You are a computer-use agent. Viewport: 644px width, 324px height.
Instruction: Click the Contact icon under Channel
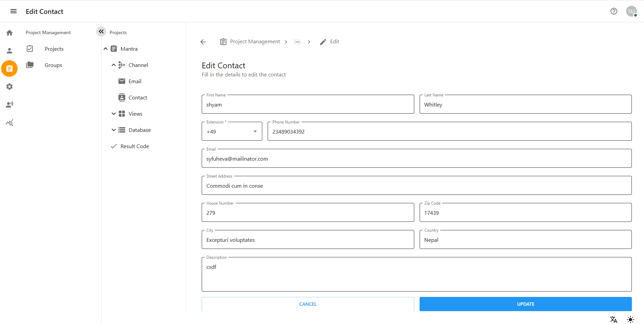[122, 97]
